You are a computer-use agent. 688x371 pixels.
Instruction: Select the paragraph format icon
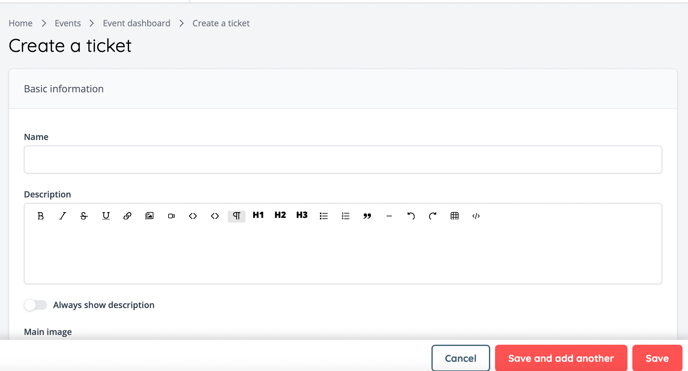point(236,216)
